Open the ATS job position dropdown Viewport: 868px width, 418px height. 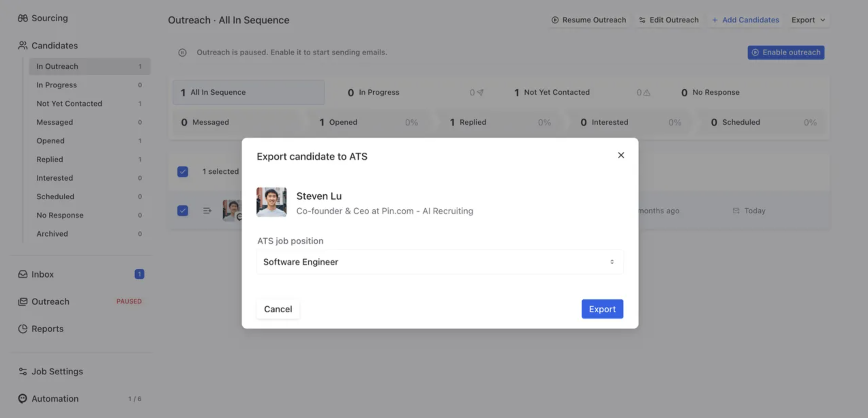tap(439, 262)
